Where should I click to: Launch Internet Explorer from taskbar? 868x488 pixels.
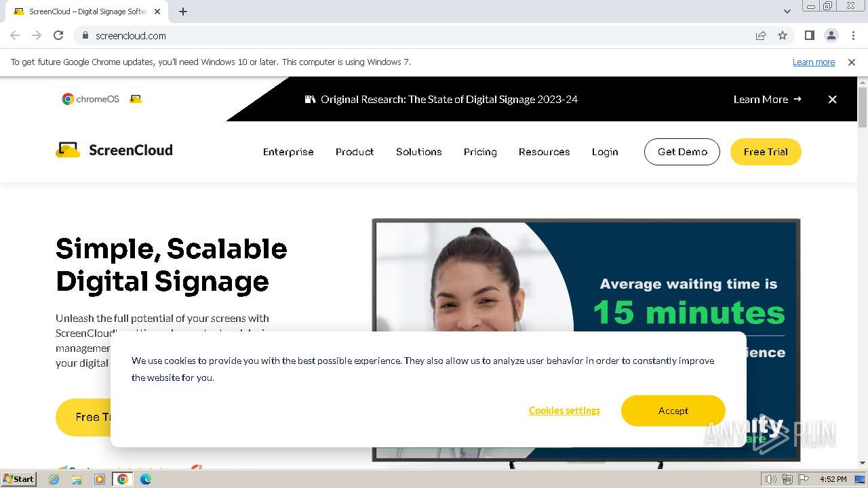pos(54,479)
